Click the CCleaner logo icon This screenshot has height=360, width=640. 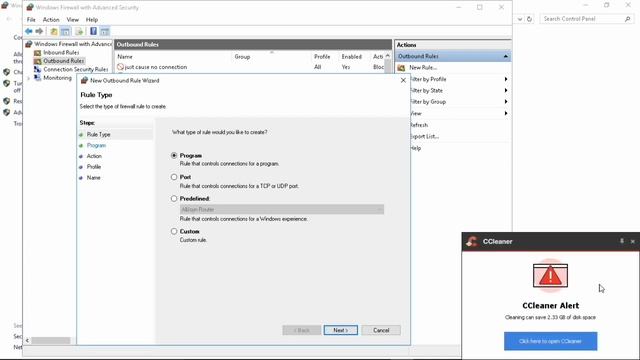click(472, 242)
